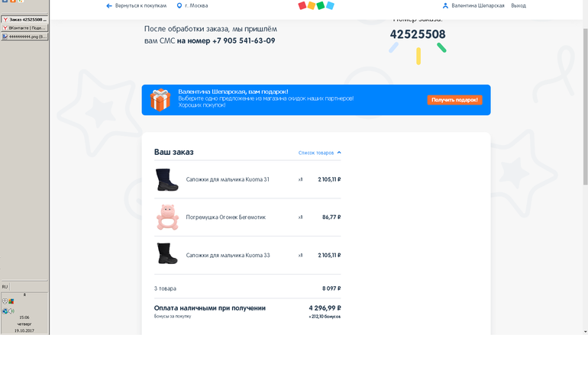The width and height of the screenshot is (588, 367).
Task: Click the pink hippo rattle thumbnail
Action: click(x=166, y=217)
